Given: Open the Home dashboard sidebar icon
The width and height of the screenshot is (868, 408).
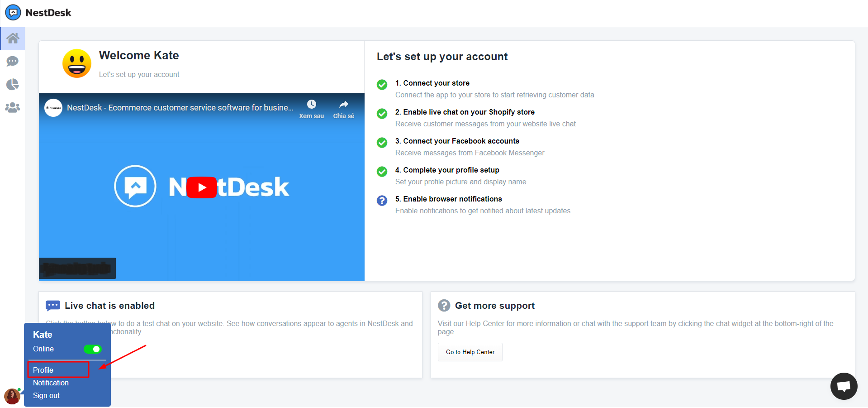Looking at the screenshot, I should coord(13,38).
